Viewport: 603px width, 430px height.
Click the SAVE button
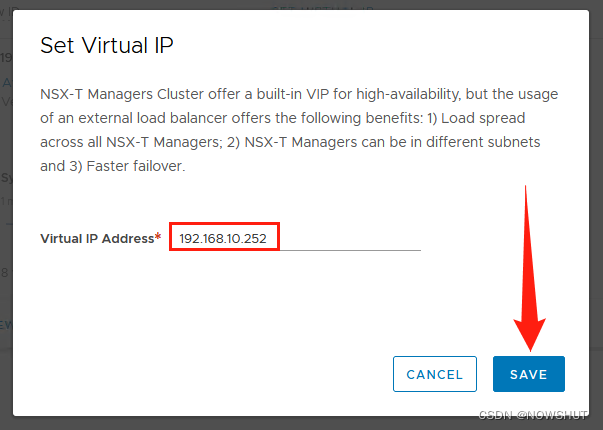point(529,374)
